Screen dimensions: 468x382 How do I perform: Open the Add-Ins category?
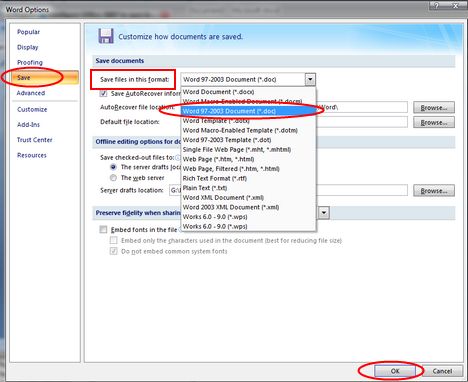(x=28, y=125)
